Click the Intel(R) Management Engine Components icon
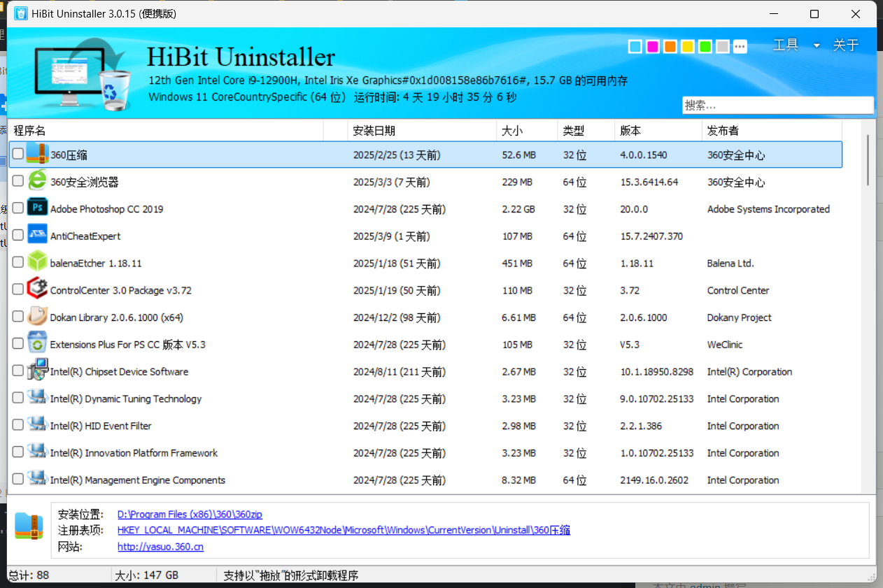 coord(37,480)
